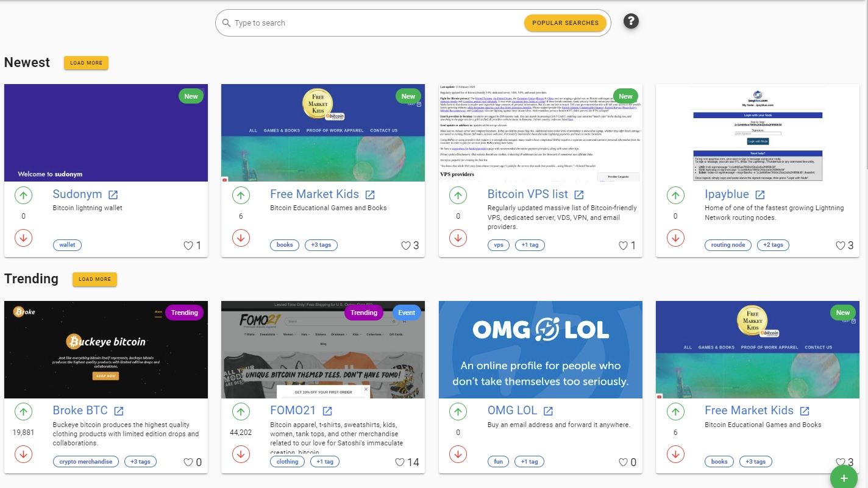The width and height of the screenshot is (868, 488).
Task: Open the Popular Searches button
Action: tap(566, 23)
